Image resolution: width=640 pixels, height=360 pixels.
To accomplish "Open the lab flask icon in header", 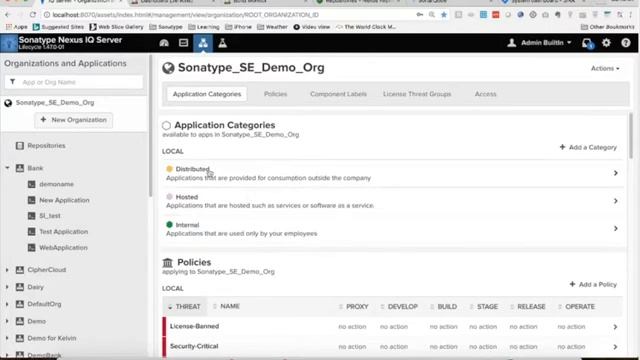I will pos(222,43).
